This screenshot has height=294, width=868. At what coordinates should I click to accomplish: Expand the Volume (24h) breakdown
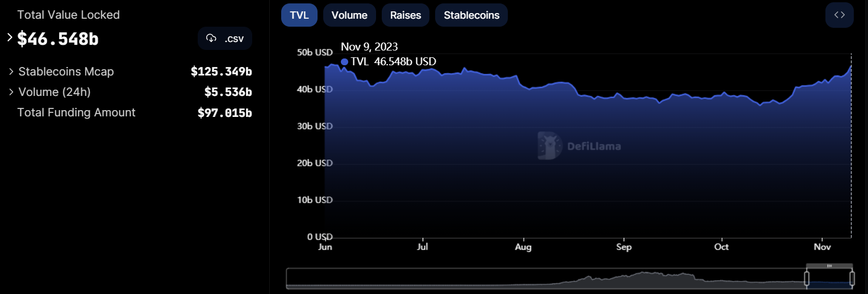[x=11, y=92]
